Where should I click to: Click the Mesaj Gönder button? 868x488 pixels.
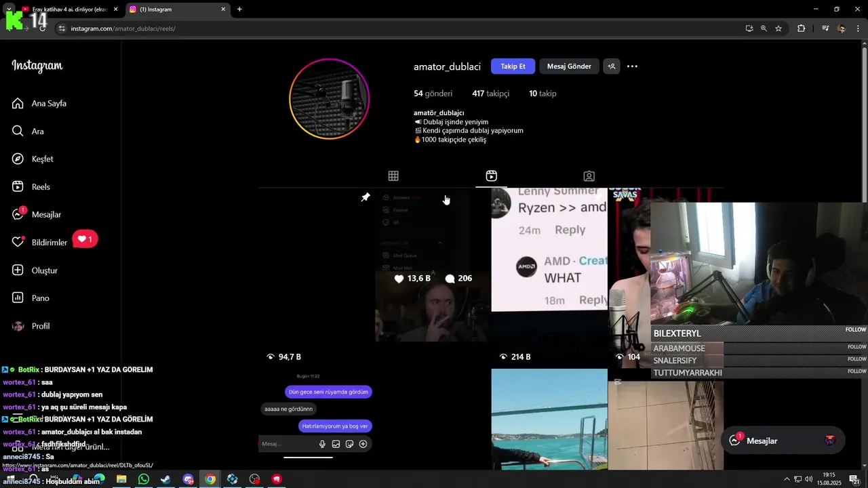pos(569,66)
